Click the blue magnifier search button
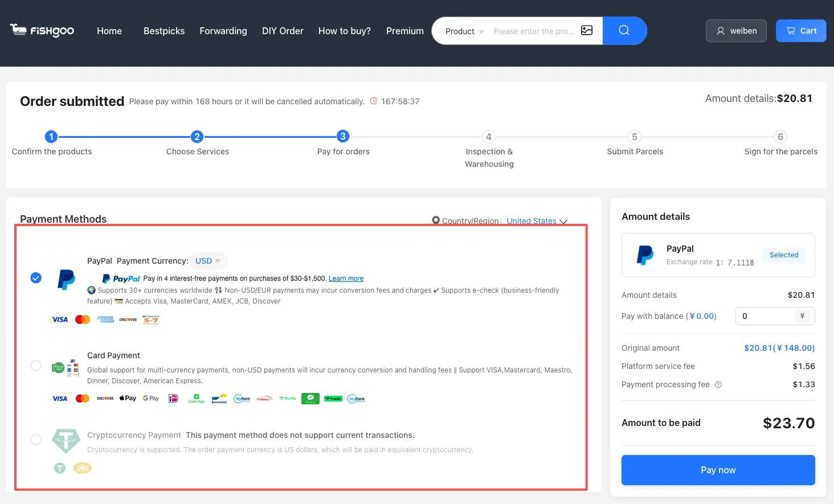The image size is (834, 504). tap(624, 30)
